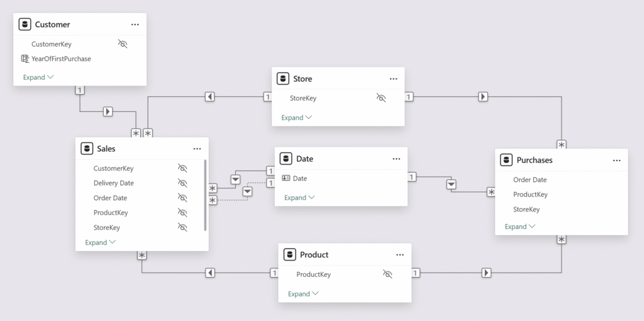This screenshot has width=644, height=321.
Task: Show the Delivery Date column in Sales
Action: [182, 183]
